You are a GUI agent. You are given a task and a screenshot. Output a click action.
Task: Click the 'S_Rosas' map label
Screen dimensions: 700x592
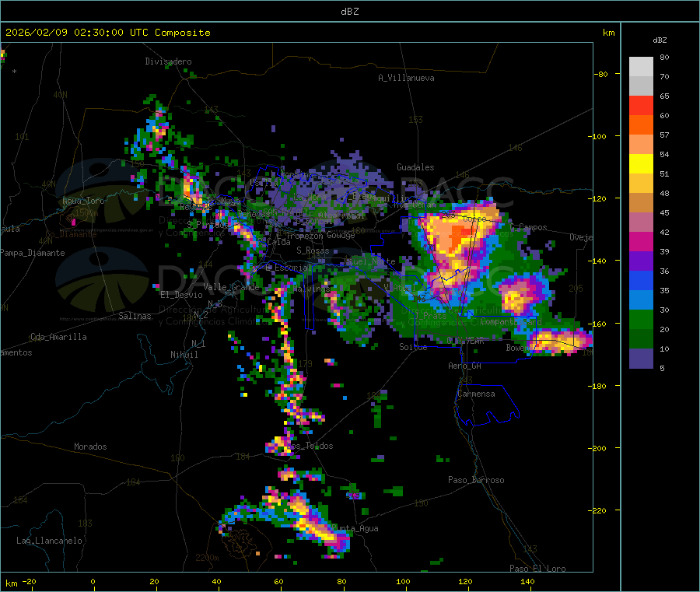pyautogui.click(x=313, y=250)
